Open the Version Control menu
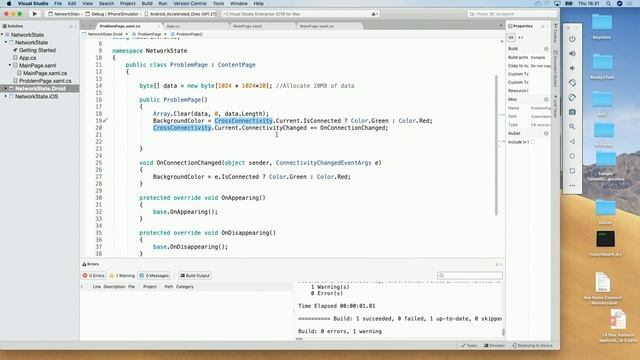 190,3
